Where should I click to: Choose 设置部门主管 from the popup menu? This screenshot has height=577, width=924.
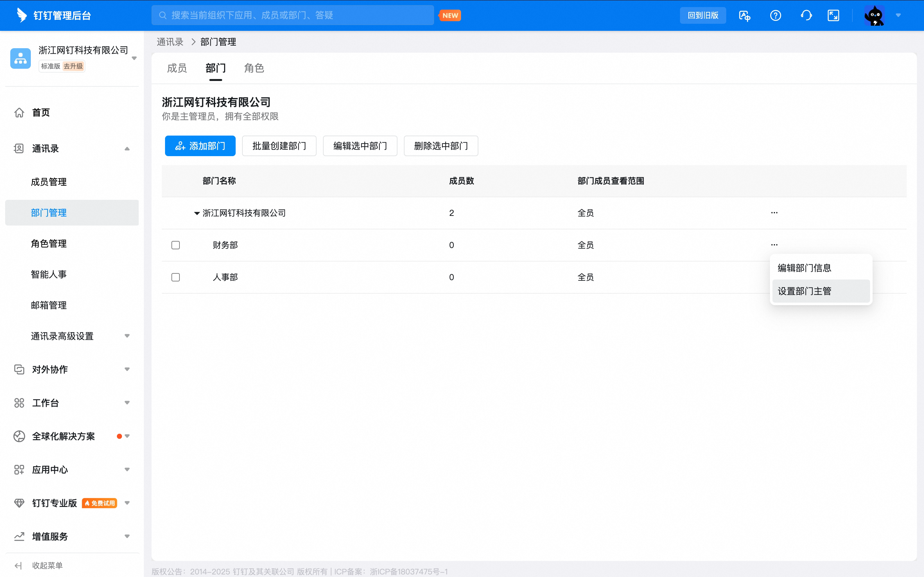[x=821, y=291]
